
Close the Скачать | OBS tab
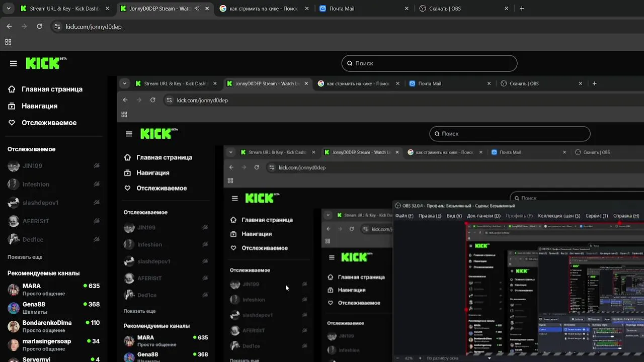coord(506,9)
